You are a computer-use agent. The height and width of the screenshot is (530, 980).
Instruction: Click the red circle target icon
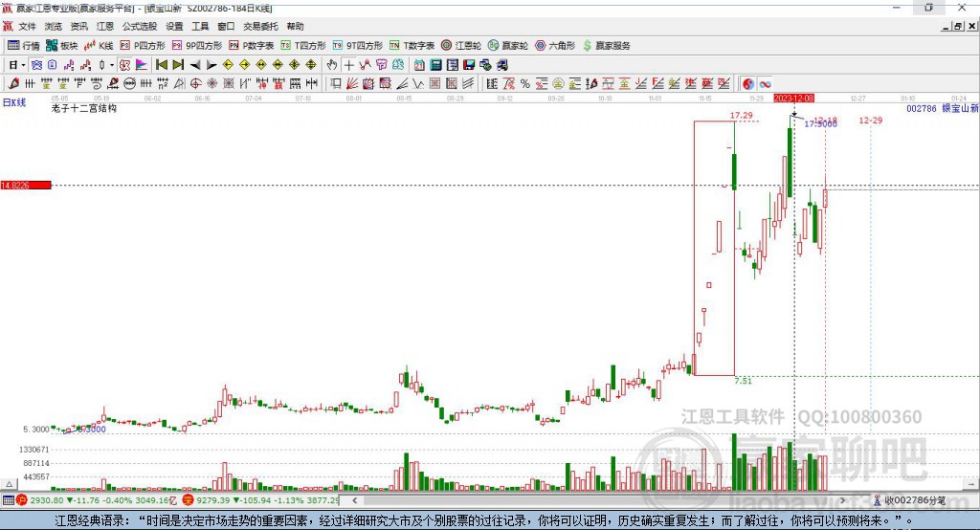click(x=195, y=84)
